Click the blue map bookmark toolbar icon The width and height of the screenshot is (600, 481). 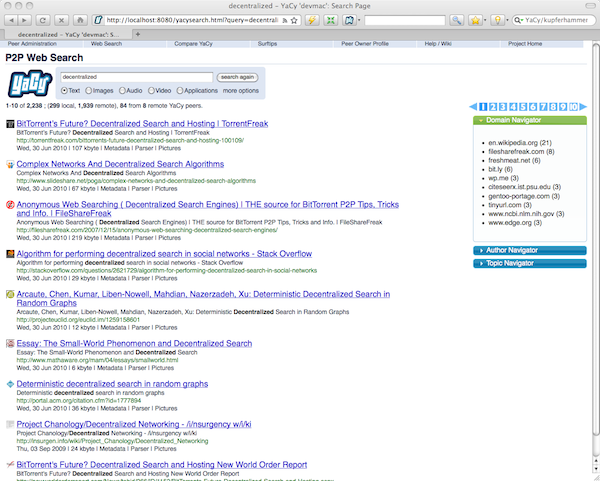pos(349,20)
